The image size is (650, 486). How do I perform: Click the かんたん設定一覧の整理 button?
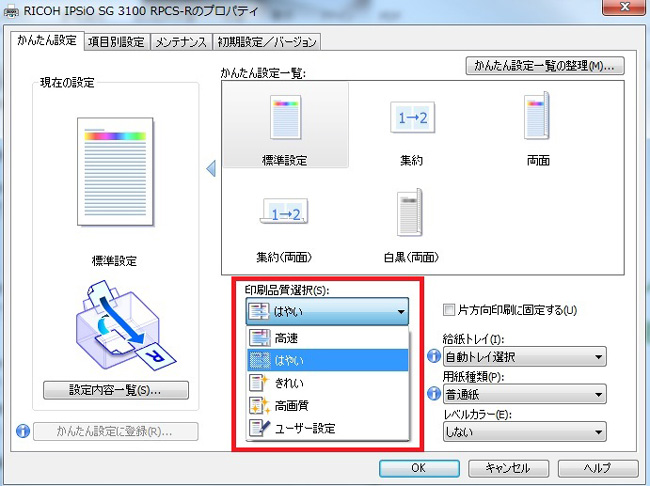click(545, 66)
